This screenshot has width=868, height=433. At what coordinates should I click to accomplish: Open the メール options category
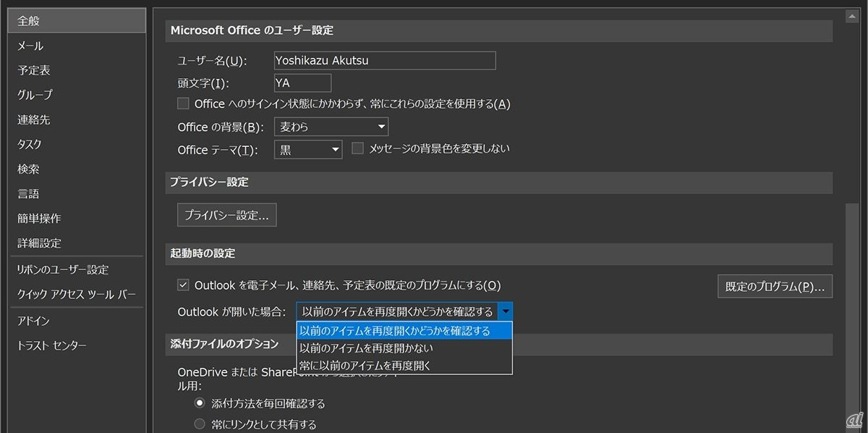click(x=77, y=46)
